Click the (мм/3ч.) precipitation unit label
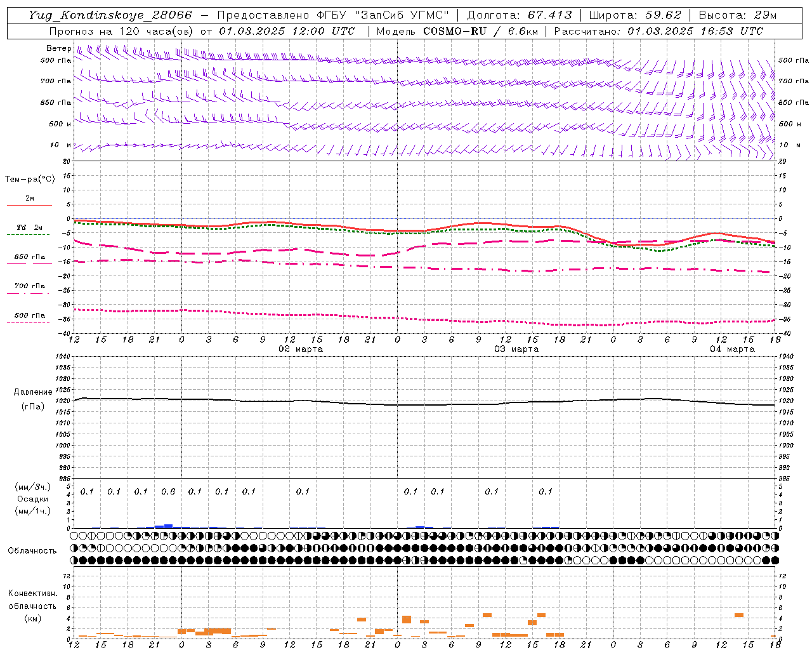Image resolution: width=812 pixels, height=650 pixels. pyautogui.click(x=33, y=487)
